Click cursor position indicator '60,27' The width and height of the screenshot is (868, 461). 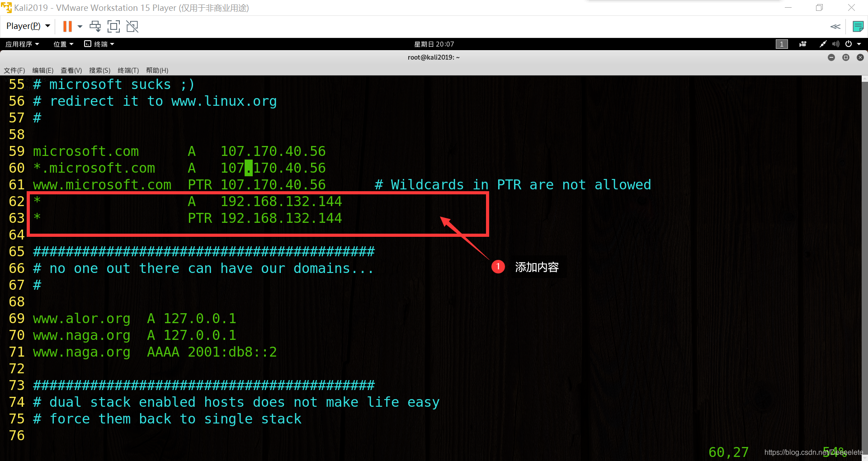pos(728,452)
